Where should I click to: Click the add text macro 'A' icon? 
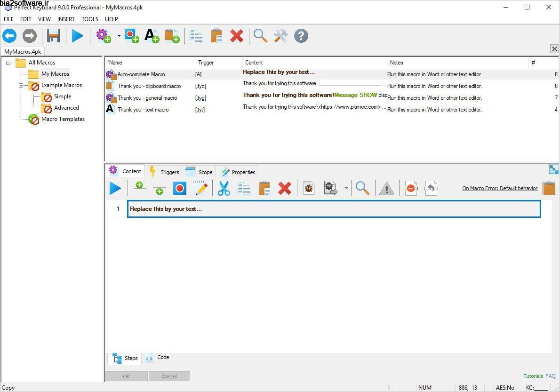click(152, 36)
